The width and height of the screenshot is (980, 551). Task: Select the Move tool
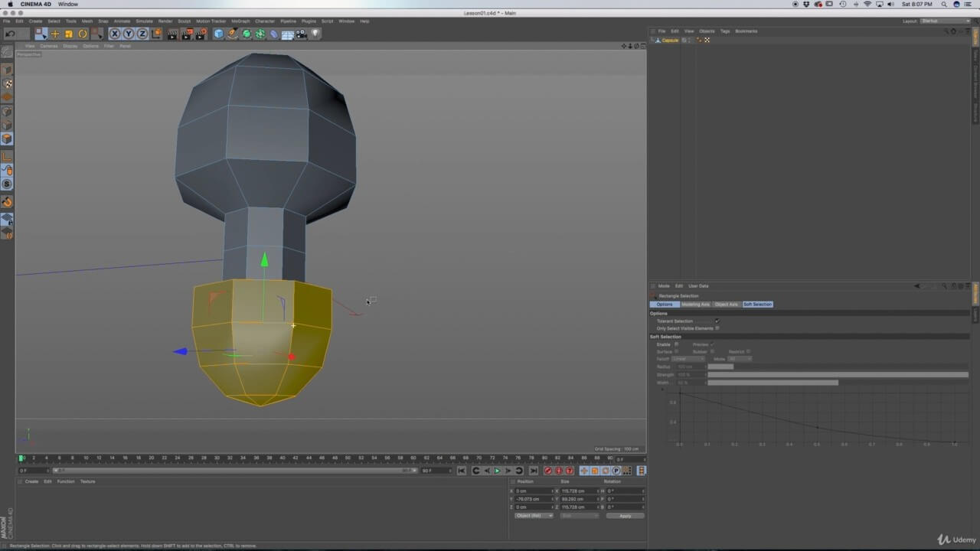click(x=54, y=34)
